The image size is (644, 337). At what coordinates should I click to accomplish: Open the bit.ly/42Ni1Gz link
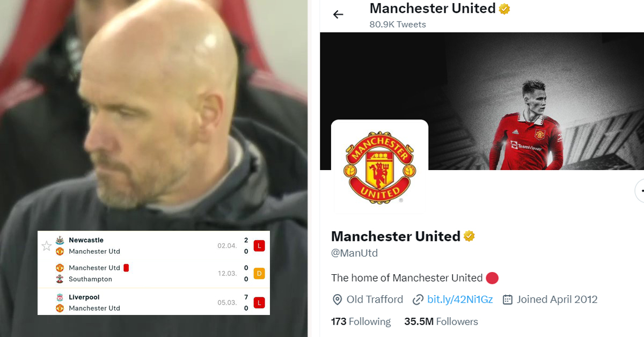460,299
